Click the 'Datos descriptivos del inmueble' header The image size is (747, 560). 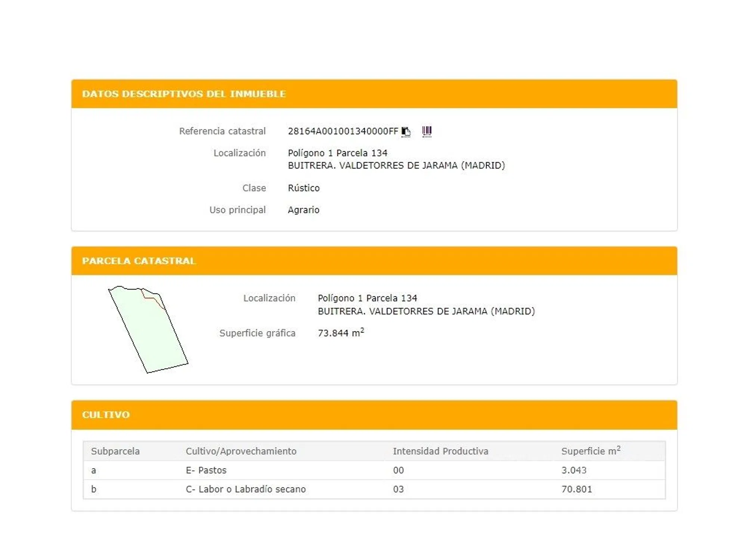click(x=184, y=94)
